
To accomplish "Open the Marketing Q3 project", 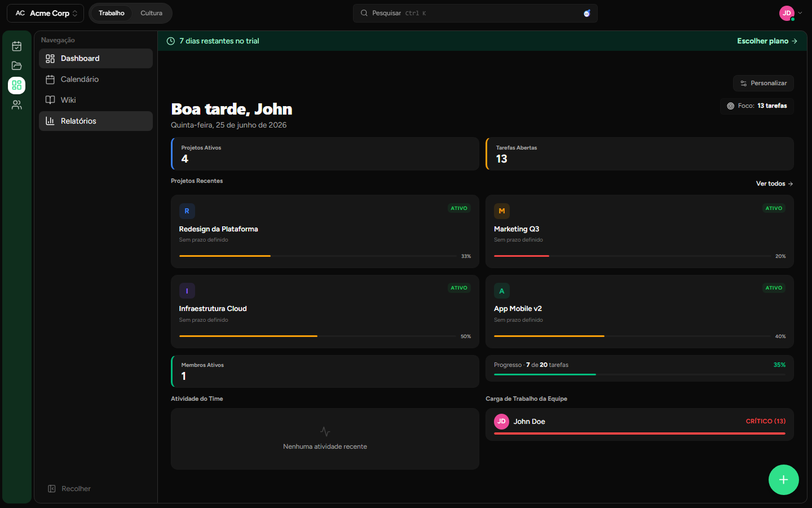I will coord(639,231).
